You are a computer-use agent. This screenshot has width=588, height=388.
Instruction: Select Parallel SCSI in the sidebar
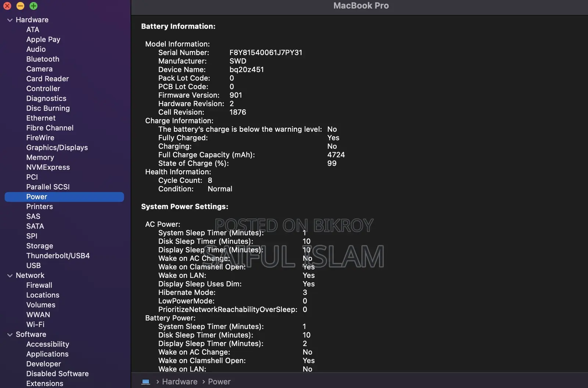pyautogui.click(x=48, y=187)
